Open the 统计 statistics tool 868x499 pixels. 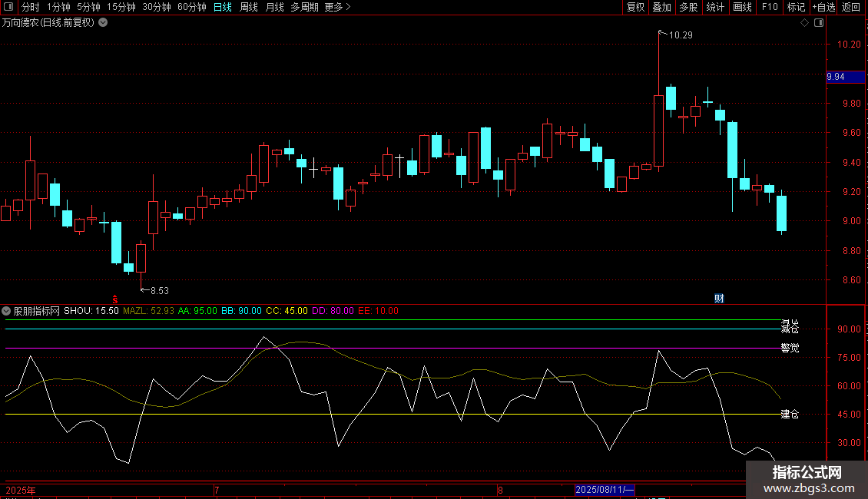(x=715, y=7)
